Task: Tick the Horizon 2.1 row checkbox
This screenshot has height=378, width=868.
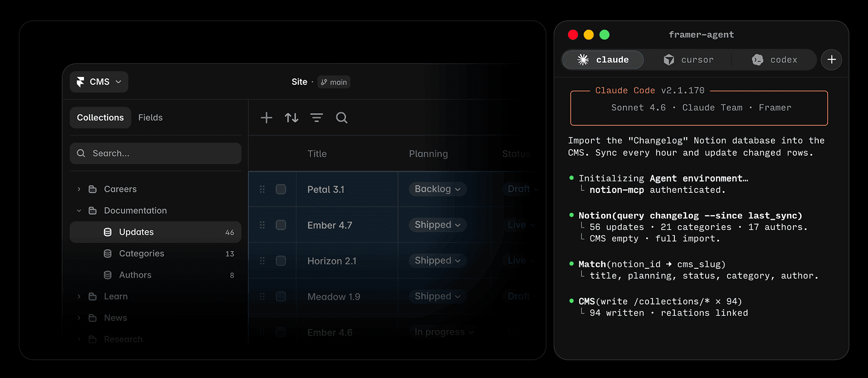Action: tap(281, 261)
